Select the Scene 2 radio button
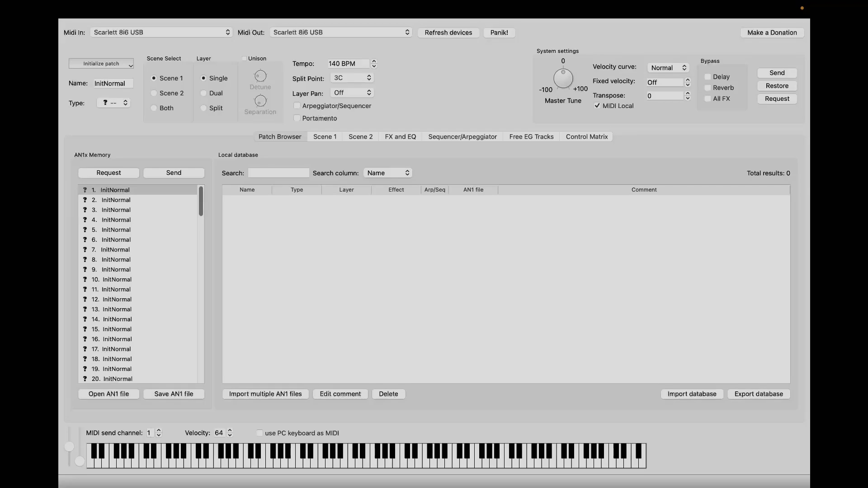 click(154, 93)
